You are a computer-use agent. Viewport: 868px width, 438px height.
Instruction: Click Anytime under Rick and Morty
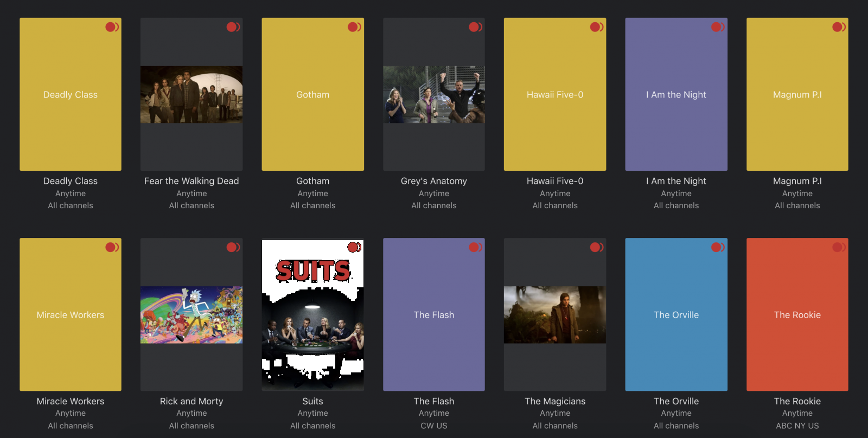point(192,413)
